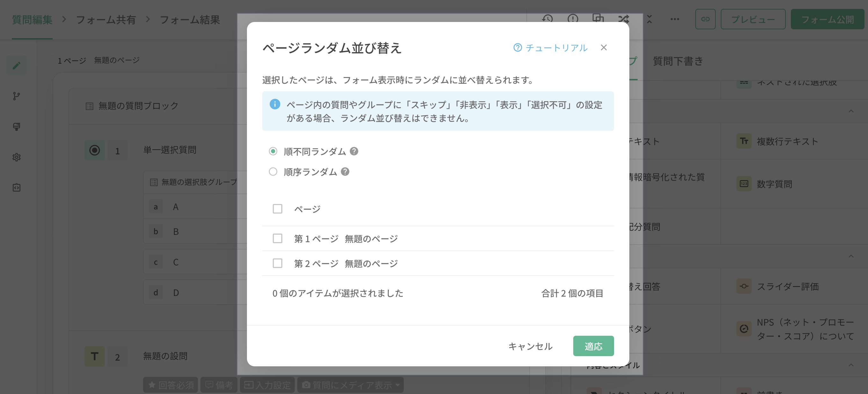
Task: Click the 数字質問 question type
Action: tap(794, 184)
